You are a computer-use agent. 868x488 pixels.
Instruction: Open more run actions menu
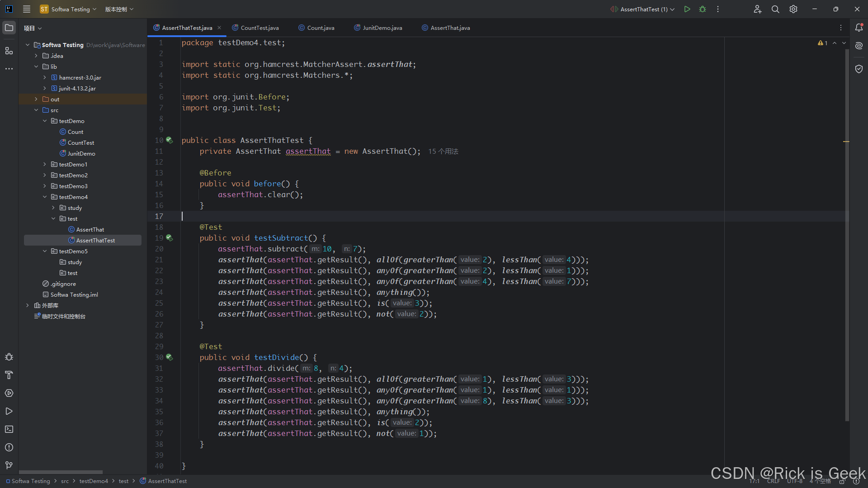coord(718,9)
